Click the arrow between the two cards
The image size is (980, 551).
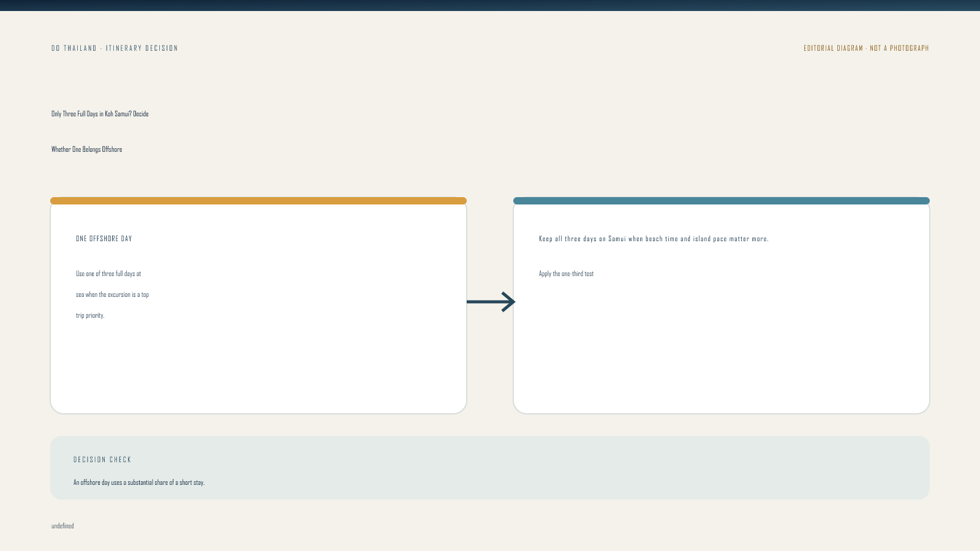491,302
